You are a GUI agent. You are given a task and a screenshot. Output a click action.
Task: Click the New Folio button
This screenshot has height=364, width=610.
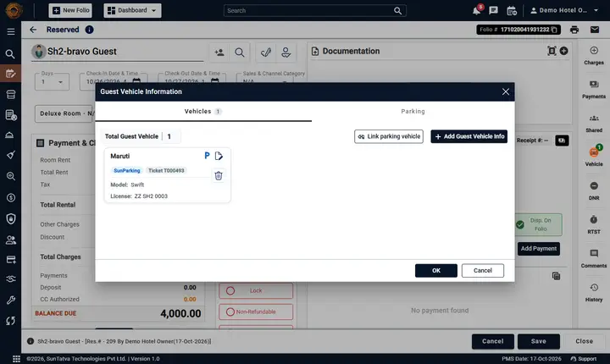[x=70, y=10]
